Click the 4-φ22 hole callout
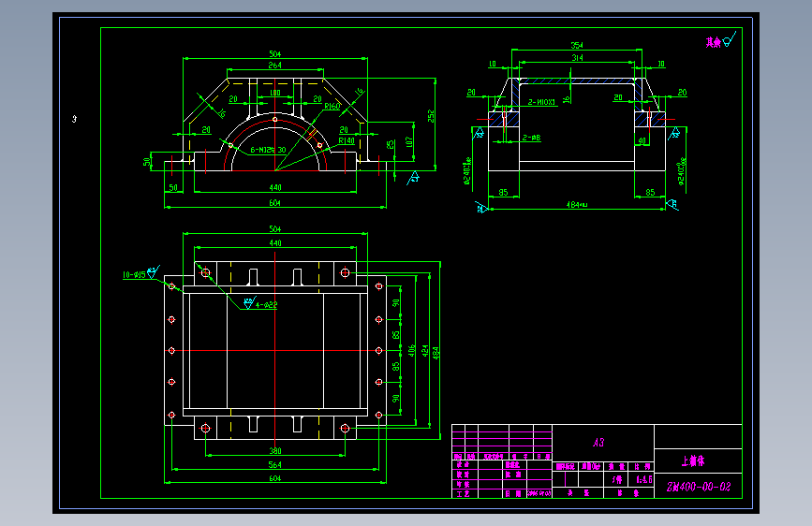This screenshot has width=812, height=526. 266,305
